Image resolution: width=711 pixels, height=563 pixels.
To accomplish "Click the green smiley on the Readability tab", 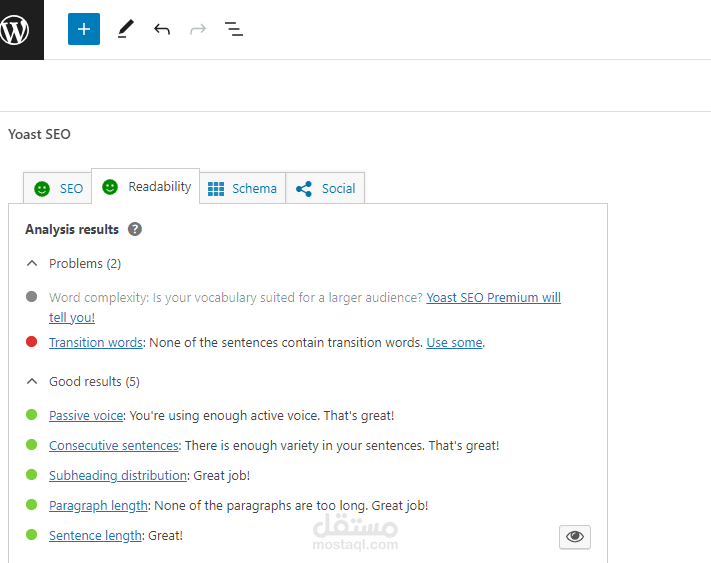I will click(110, 187).
